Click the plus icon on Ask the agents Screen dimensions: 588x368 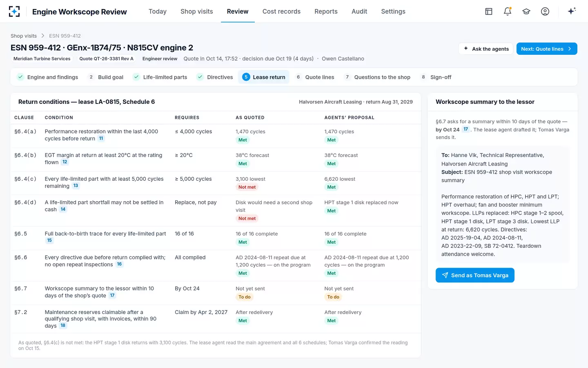(x=466, y=49)
